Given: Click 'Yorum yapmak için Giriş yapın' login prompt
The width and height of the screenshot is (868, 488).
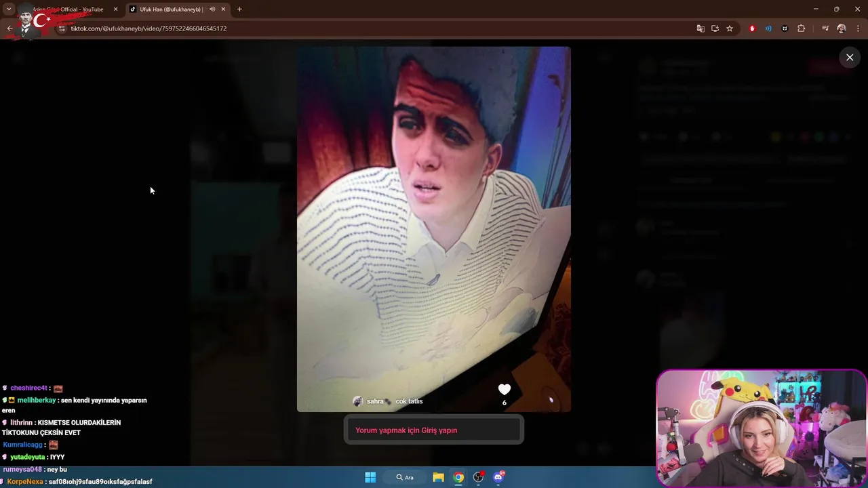Looking at the screenshot, I should tap(433, 430).
